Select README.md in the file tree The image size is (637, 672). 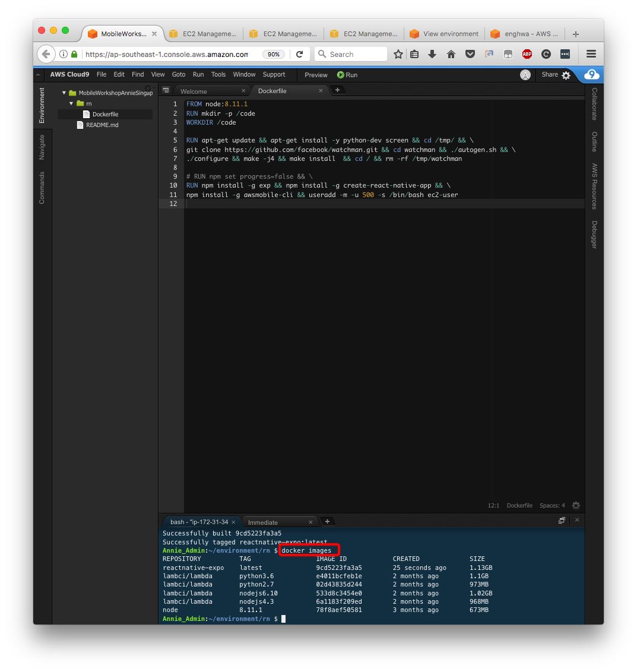click(102, 125)
